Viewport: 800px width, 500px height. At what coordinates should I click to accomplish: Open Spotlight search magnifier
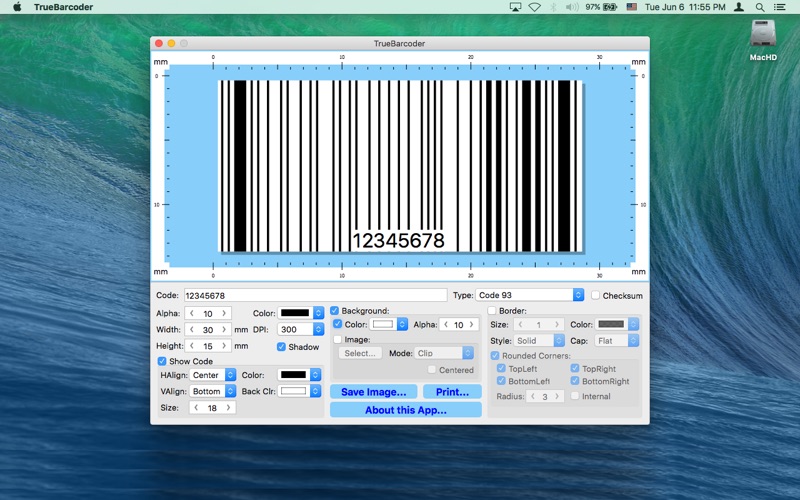tap(760, 7)
